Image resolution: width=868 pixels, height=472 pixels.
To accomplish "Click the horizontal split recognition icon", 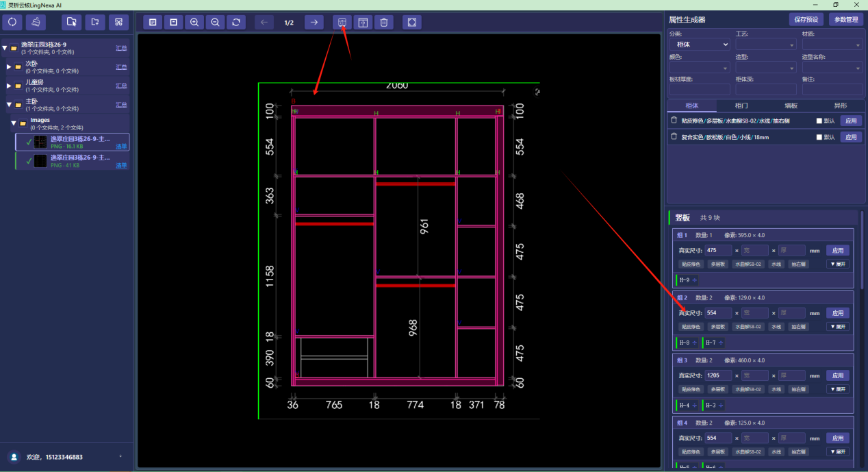I will pyautogui.click(x=342, y=23).
